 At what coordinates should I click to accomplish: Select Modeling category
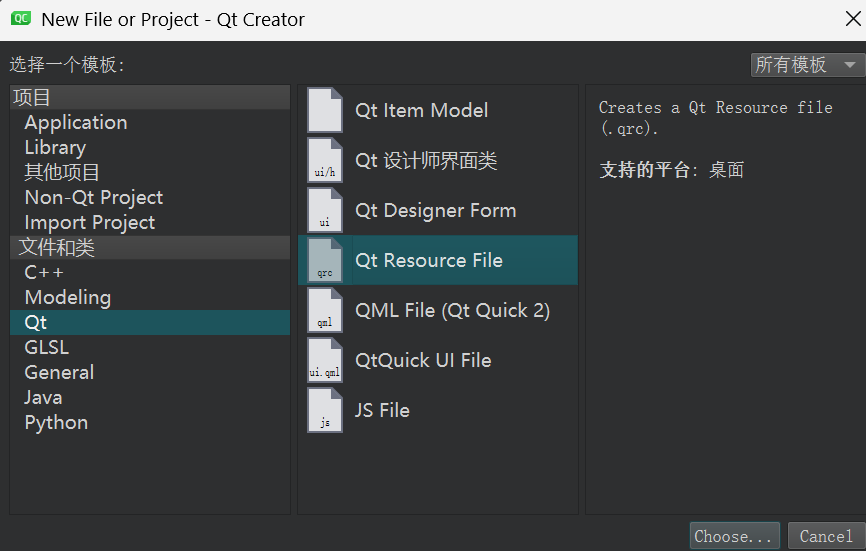pos(150,298)
